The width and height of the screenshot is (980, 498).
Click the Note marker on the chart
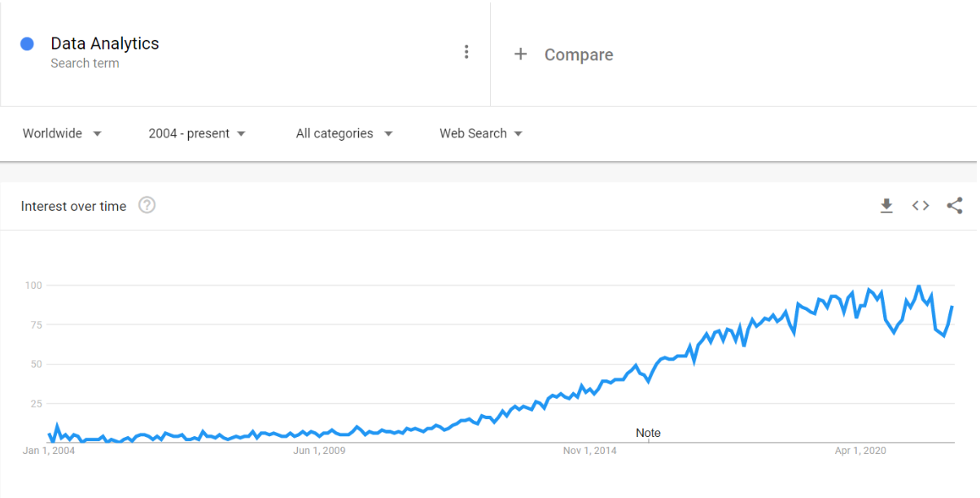click(x=648, y=433)
